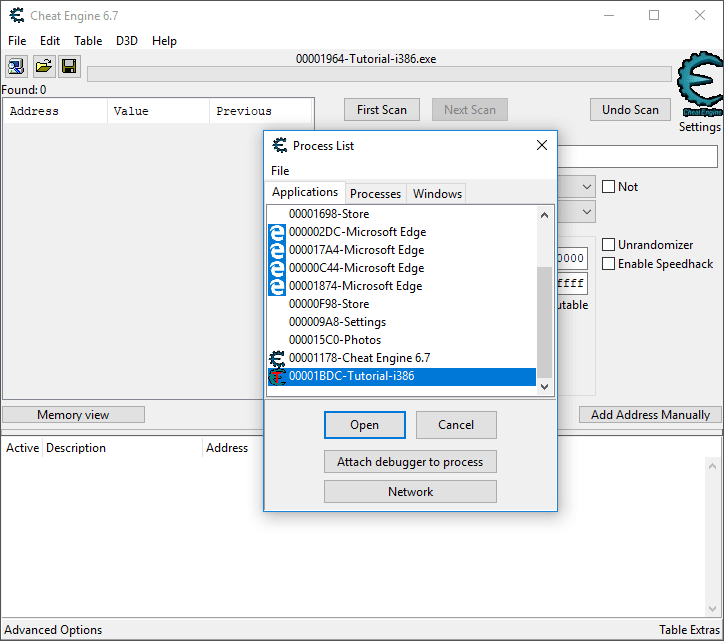Select 00001BDC-Tutorial-i386 entry

(x=402, y=376)
